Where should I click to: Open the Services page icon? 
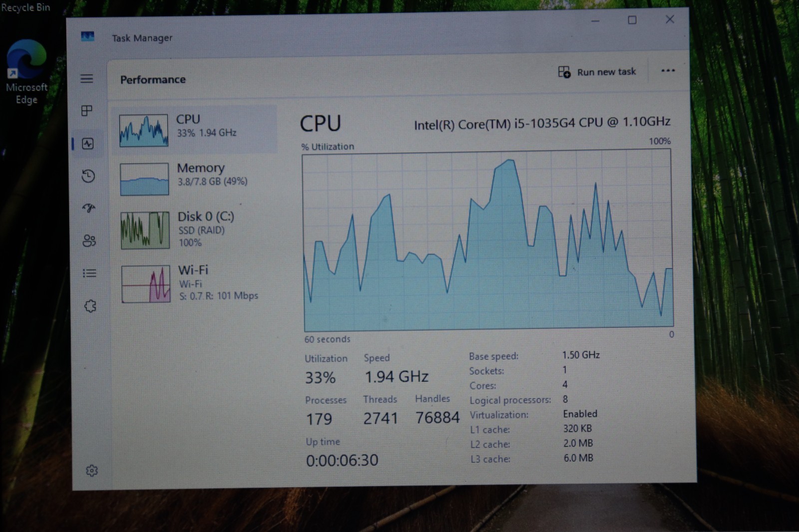pos(90,306)
